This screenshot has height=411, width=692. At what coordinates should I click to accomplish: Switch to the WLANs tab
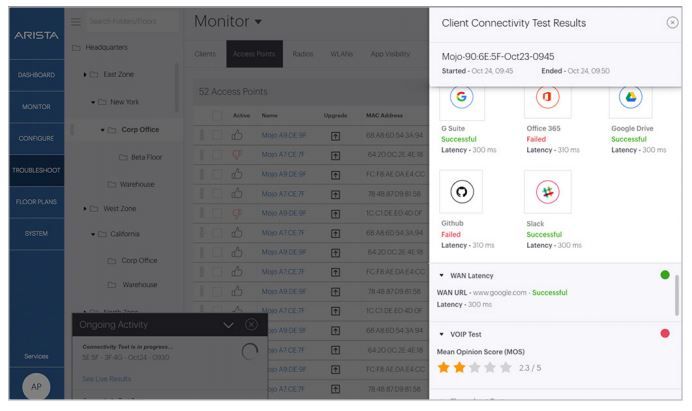342,54
